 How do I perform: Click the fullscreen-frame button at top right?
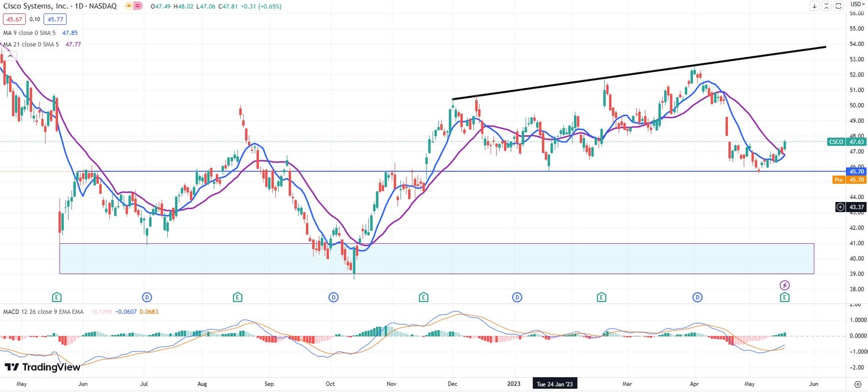click(839, 6)
